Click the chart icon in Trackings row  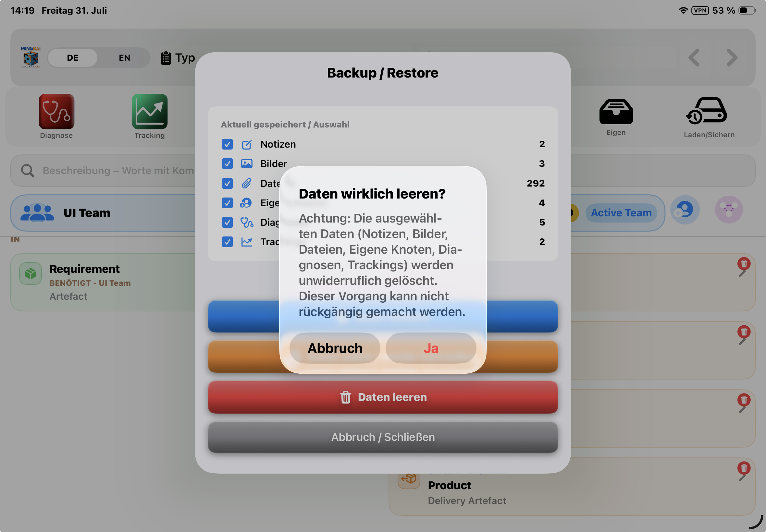coord(246,242)
